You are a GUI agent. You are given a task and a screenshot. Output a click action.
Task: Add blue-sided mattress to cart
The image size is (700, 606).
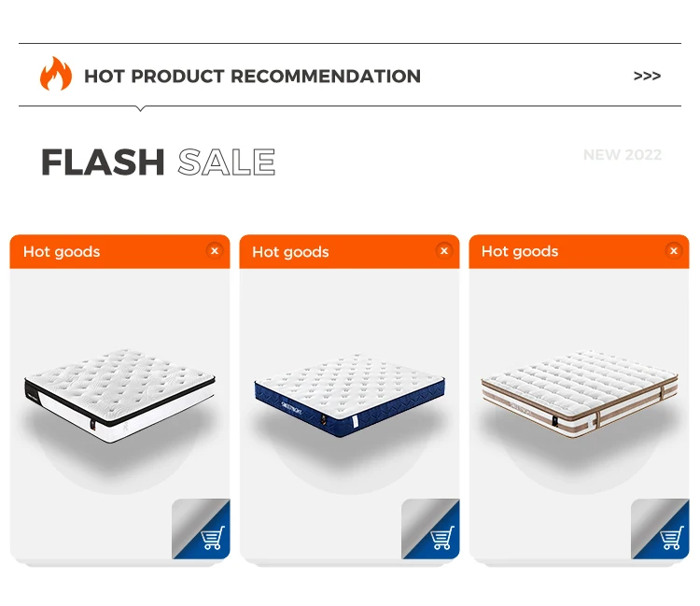click(442, 538)
